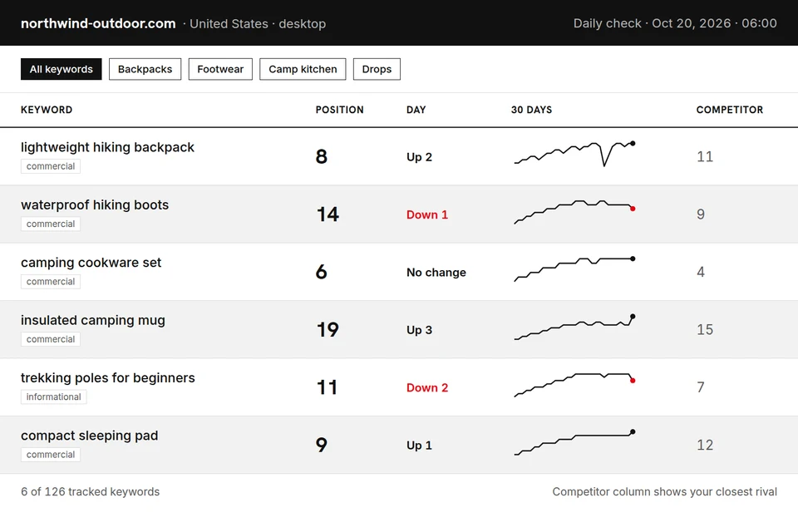The width and height of the screenshot is (798, 532).
Task: Click the POSITION column header
Action: pyautogui.click(x=339, y=110)
